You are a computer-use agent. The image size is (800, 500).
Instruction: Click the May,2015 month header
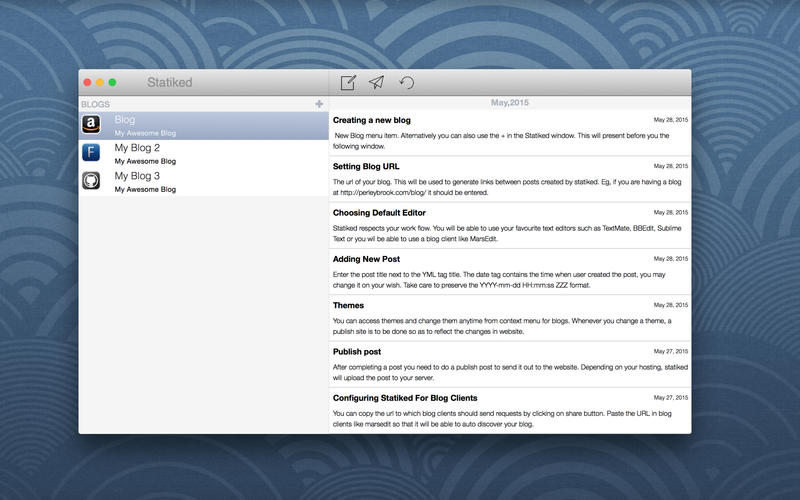pos(510,103)
